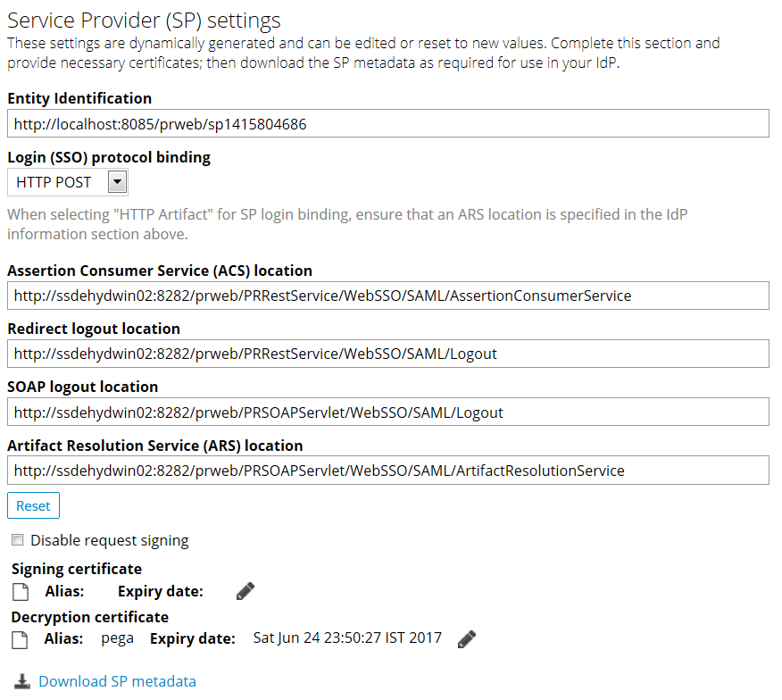Viewport: 782px width, 700px height.
Task: Edit the Signing certificate with pencil icon
Action: click(245, 591)
